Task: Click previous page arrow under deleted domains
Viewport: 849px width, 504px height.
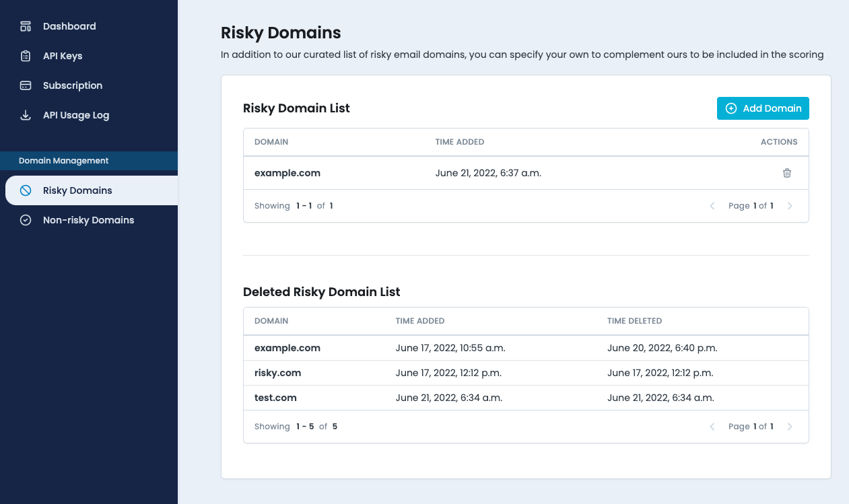Action: tap(712, 426)
